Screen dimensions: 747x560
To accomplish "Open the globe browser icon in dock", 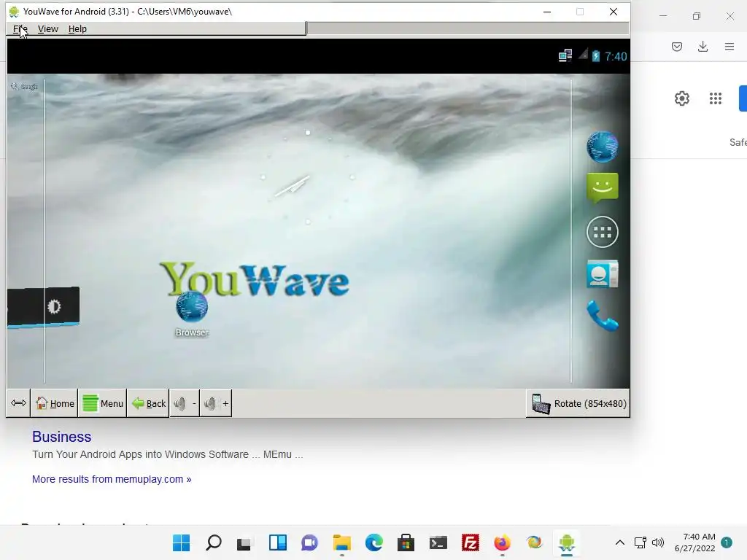I will pos(602,147).
